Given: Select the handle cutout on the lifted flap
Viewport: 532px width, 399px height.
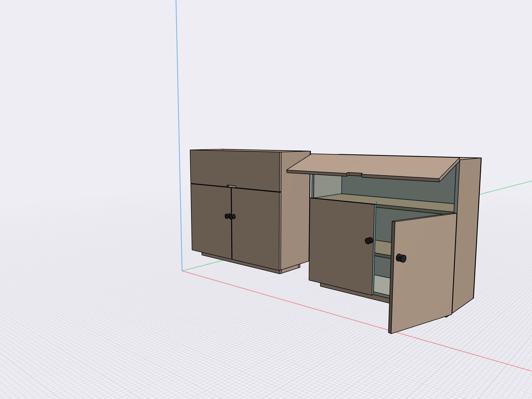Looking at the screenshot, I should tap(355, 174).
